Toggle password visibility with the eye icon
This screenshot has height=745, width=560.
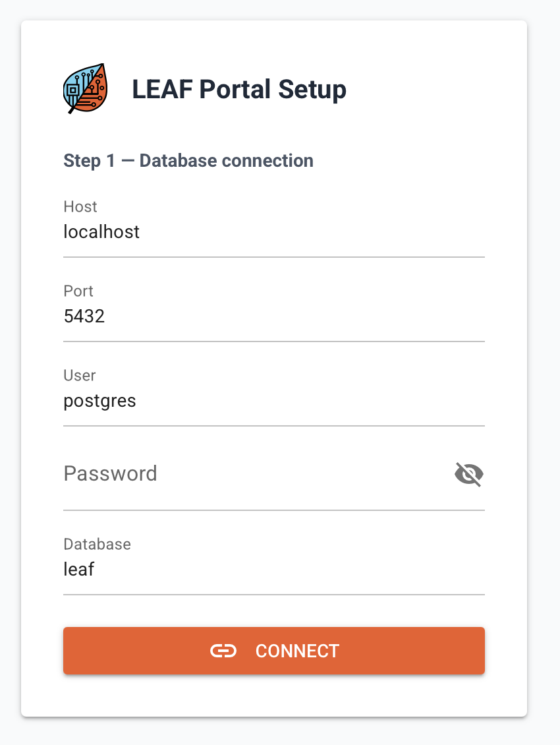[x=469, y=474]
